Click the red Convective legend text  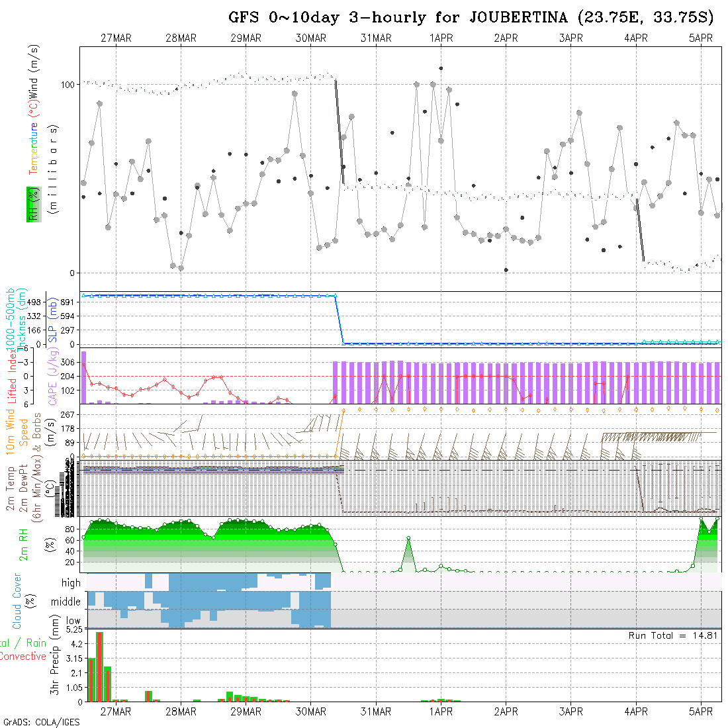[23, 657]
